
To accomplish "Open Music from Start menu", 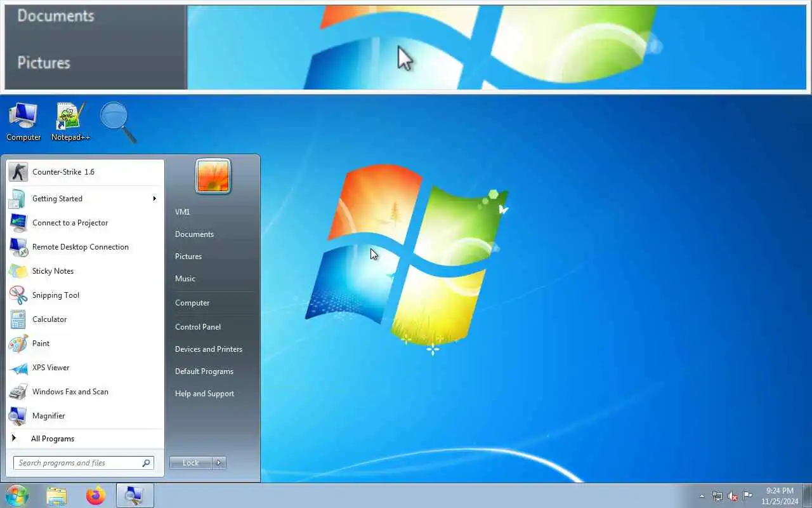I will pos(185,279).
